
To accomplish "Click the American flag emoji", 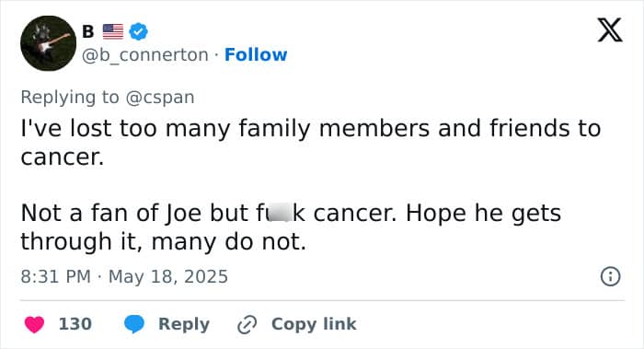I will coord(113,31).
